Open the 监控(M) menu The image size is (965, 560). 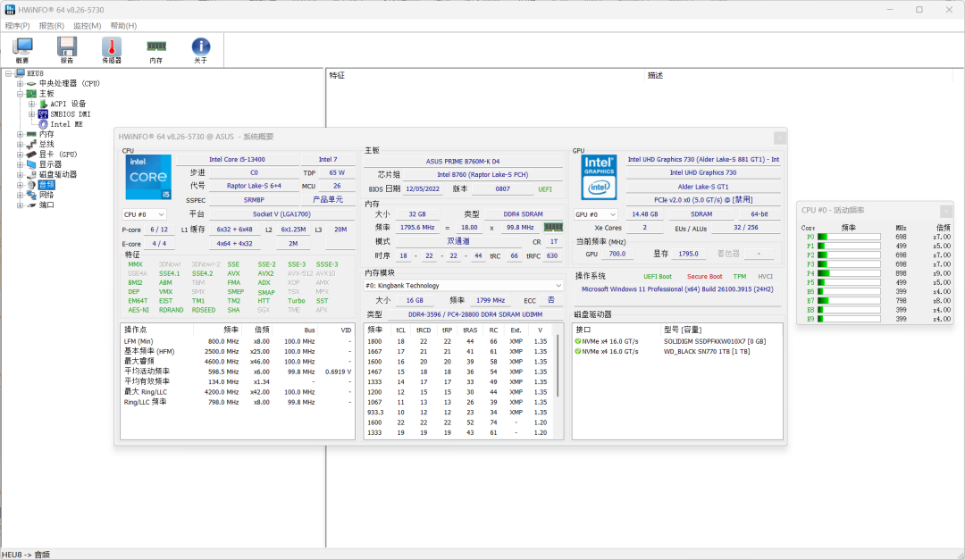(87, 26)
